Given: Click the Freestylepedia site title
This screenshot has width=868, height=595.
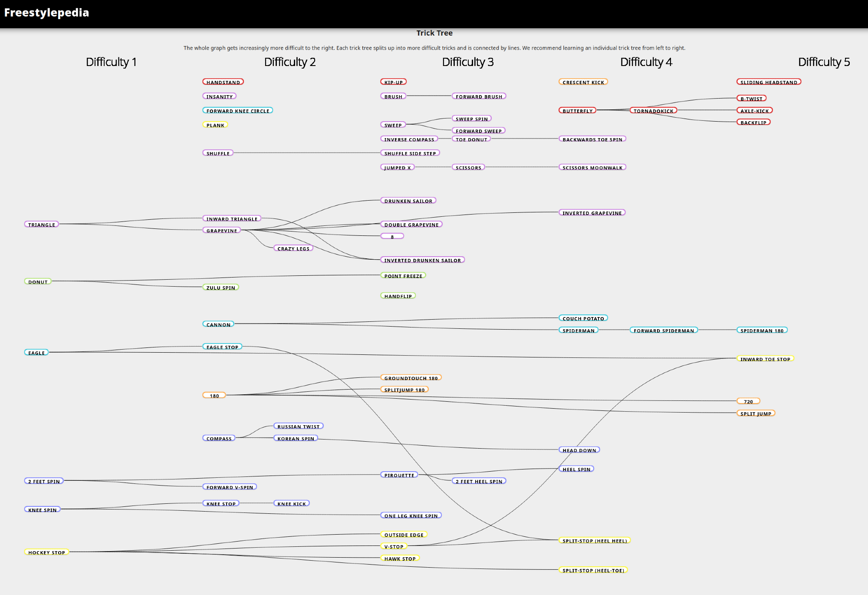Looking at the screenshot, I should (46, 13).
